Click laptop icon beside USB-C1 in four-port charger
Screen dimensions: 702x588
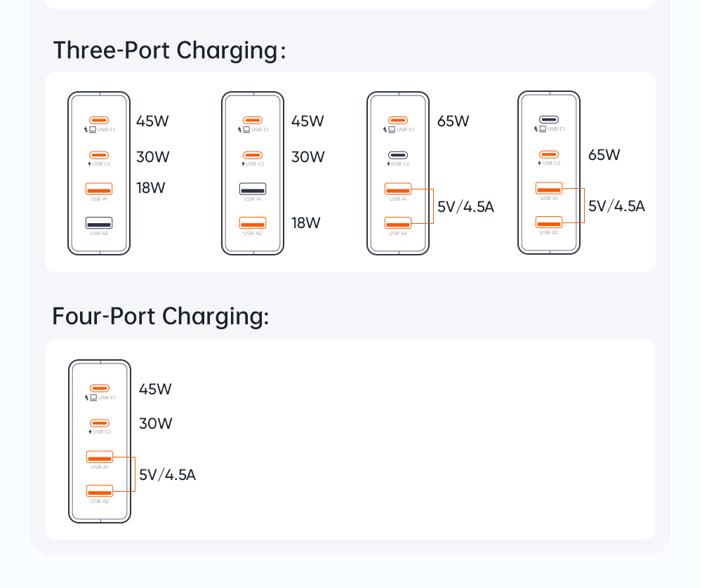coord(93,397)
